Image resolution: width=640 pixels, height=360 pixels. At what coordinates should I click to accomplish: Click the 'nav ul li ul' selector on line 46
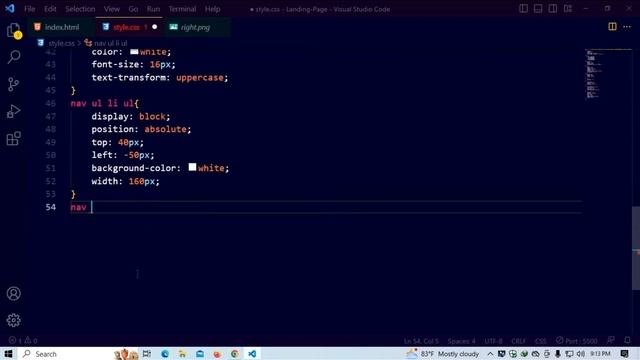coord(102,103)
